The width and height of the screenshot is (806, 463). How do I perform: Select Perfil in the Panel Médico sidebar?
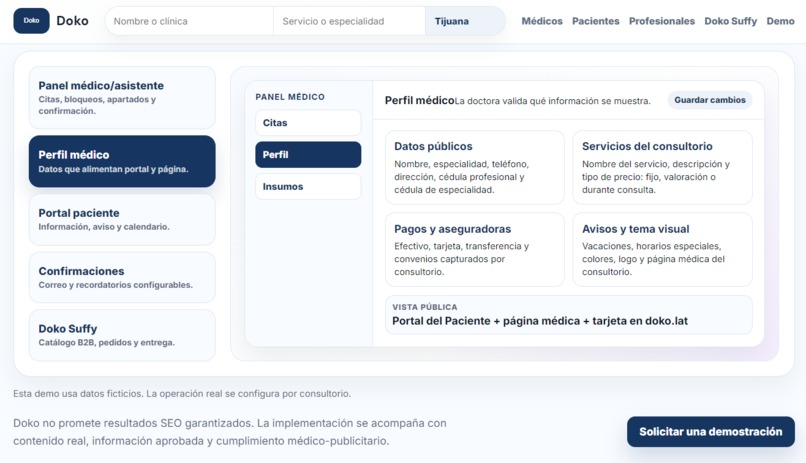click(308, 155)
